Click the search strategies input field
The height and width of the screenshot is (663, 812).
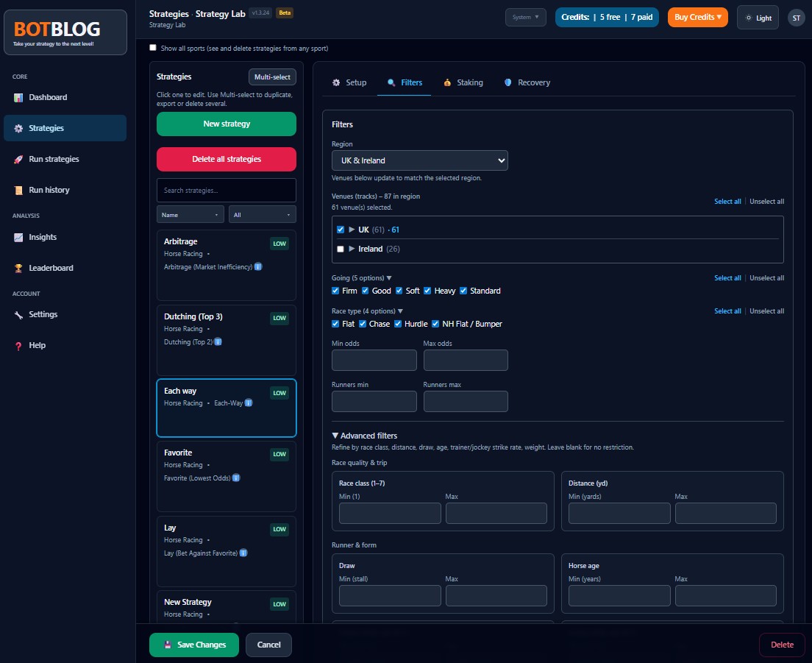click(226, 190)
